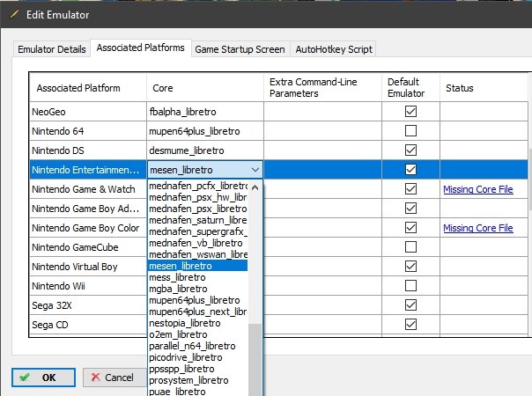The height and width of the screenshot is (396, 532).
Task: Select mednafen_saturn_libretro core option
Action: coord(198,220)
